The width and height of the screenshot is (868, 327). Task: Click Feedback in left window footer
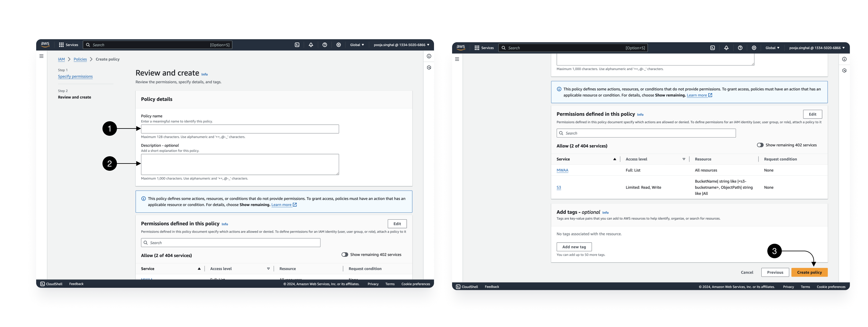[76, 284]
